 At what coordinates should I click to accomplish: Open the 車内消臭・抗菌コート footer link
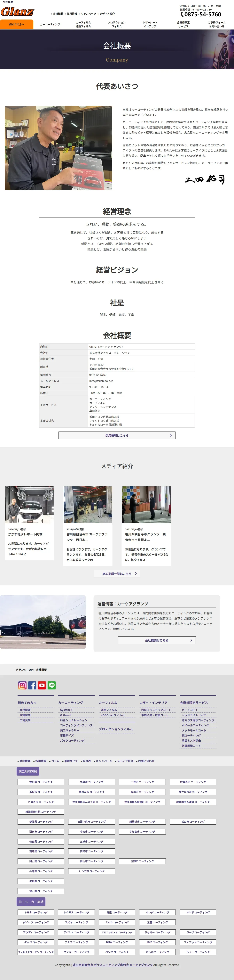click(155, 715)
